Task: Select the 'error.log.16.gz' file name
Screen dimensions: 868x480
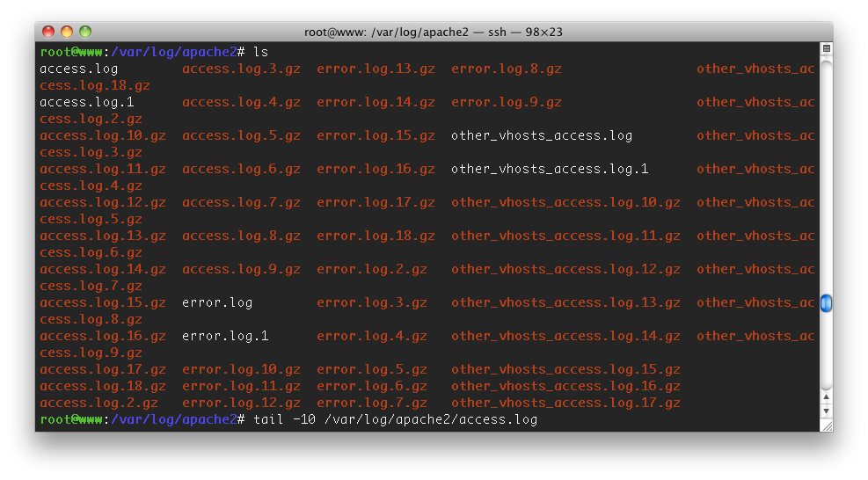Action: [376, 169]
